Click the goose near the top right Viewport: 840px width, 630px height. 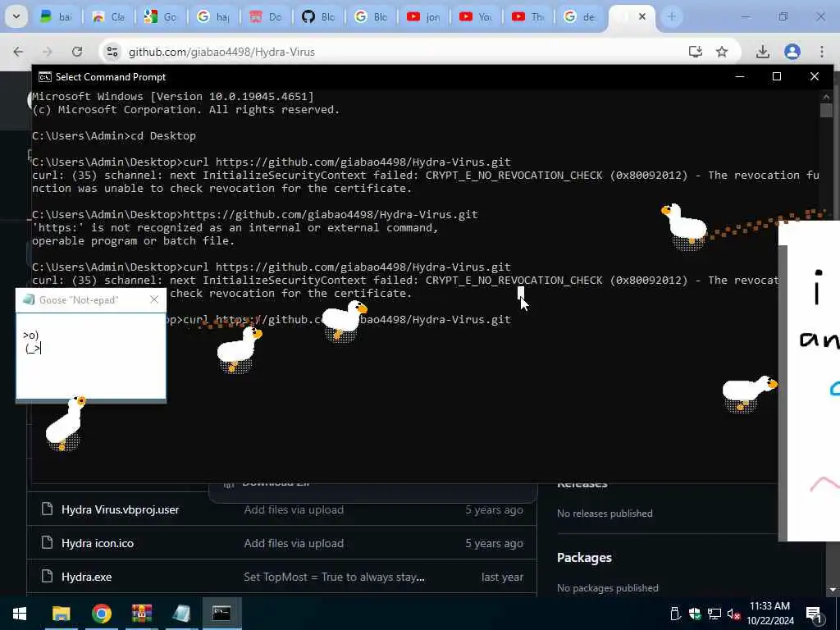684,226
